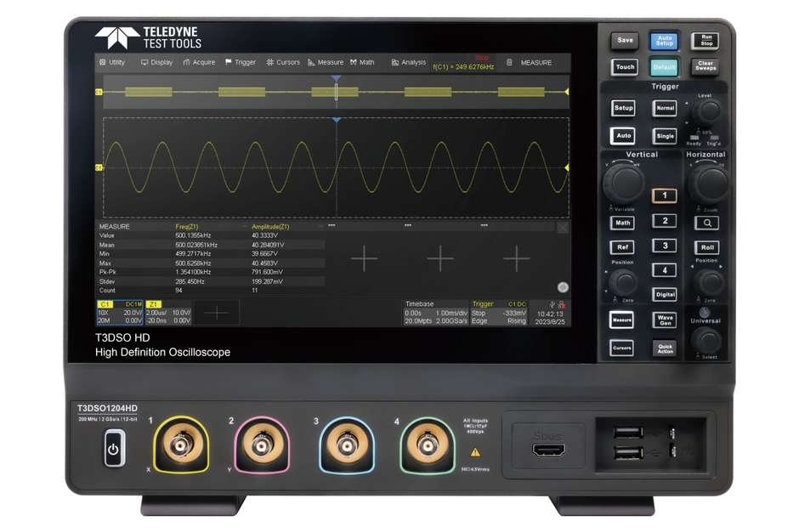Open the Timebase settings box
Image resolution: width=799 pixels, height=532 pixels.
click(x=434, y=312)
